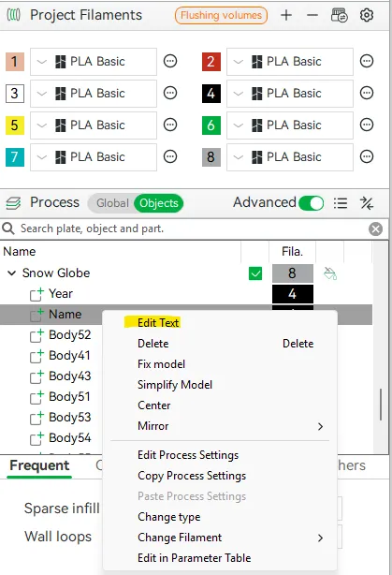Click the Flushing volumes button
The height and width of the screenshot is (575, 392).
click(222, 15)
